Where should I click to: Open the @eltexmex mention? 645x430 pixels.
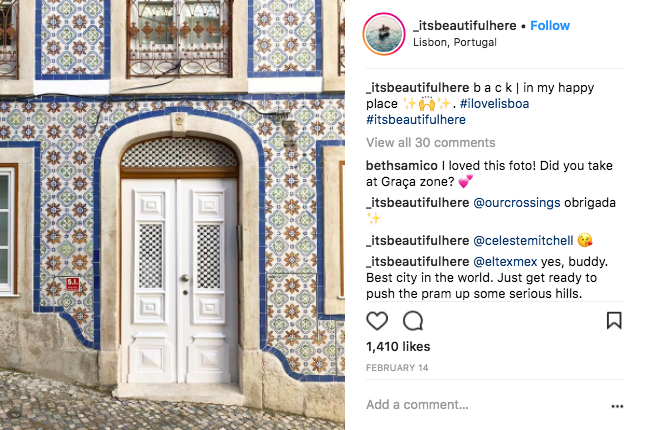click(505, 262)
